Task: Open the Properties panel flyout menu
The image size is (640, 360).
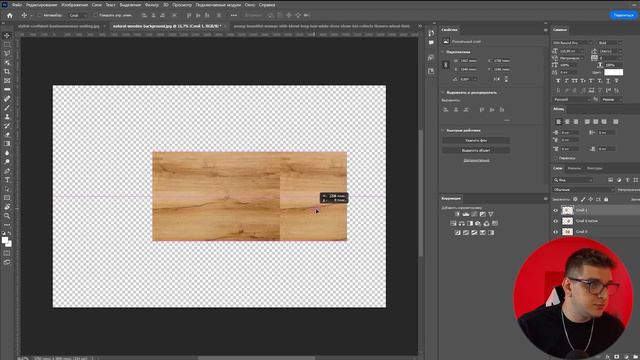Action: tap(546, 30)
